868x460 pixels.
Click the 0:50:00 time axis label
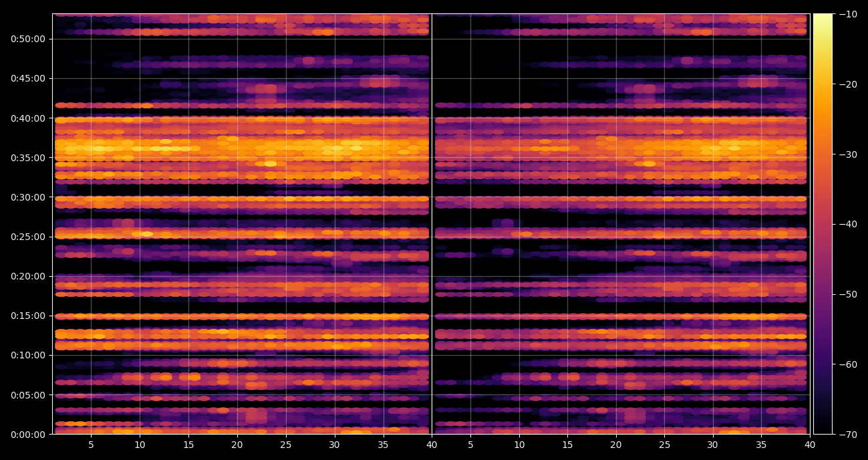pyautogui.click(x=27, y=39)
